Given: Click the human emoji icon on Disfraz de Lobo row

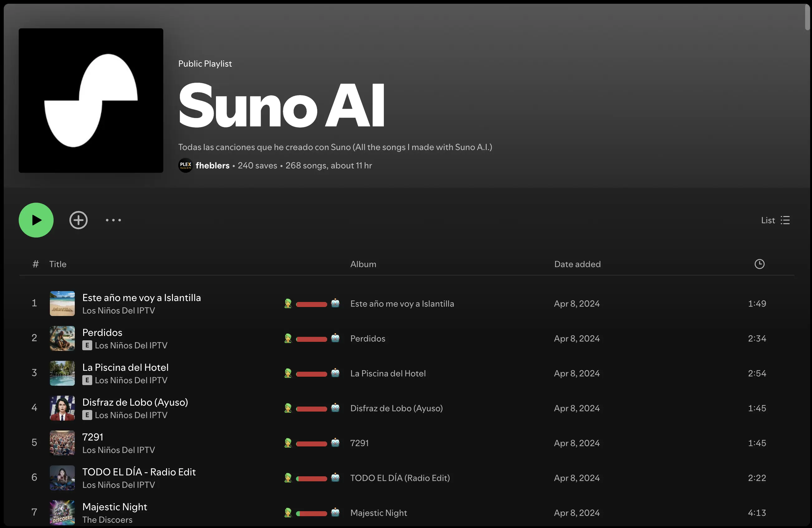Looking at the screenshot, I should 288,408.
